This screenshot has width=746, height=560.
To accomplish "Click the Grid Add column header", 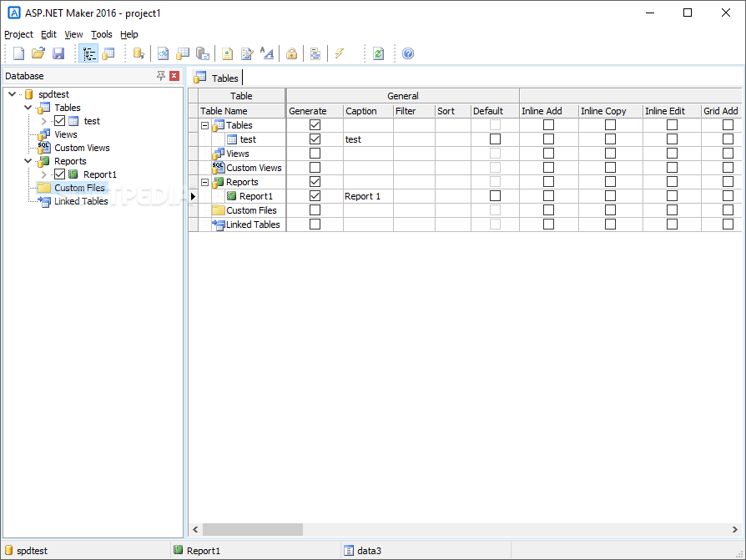I will coord(721,111).
